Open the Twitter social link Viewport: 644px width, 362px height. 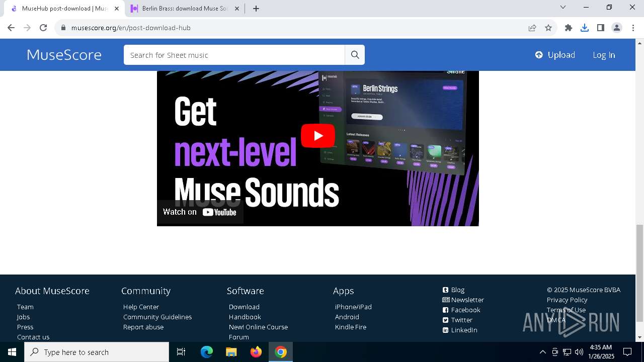[x=457, y=320]
